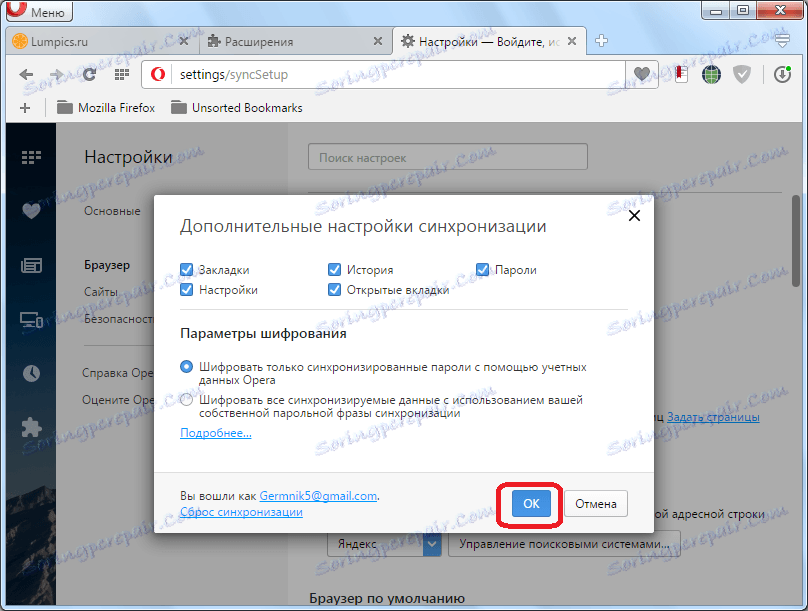Add bookmark with plus on bookmarks bar

tap(25, 108)
